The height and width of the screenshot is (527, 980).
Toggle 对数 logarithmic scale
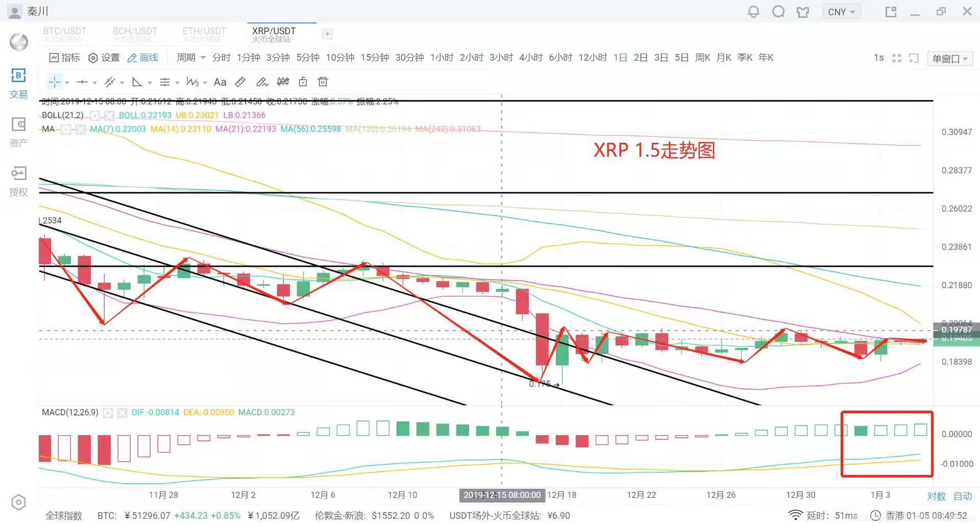click(x=936, y=496)
